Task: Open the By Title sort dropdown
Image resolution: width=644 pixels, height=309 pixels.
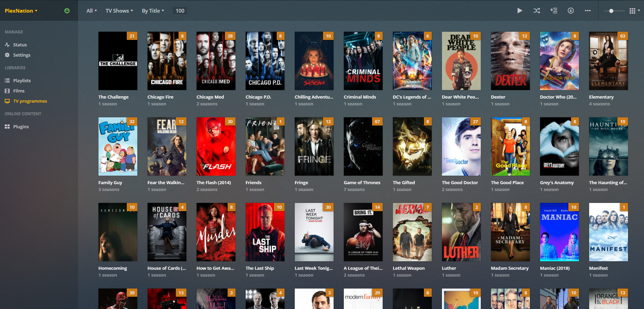Action: pos(153,11)
